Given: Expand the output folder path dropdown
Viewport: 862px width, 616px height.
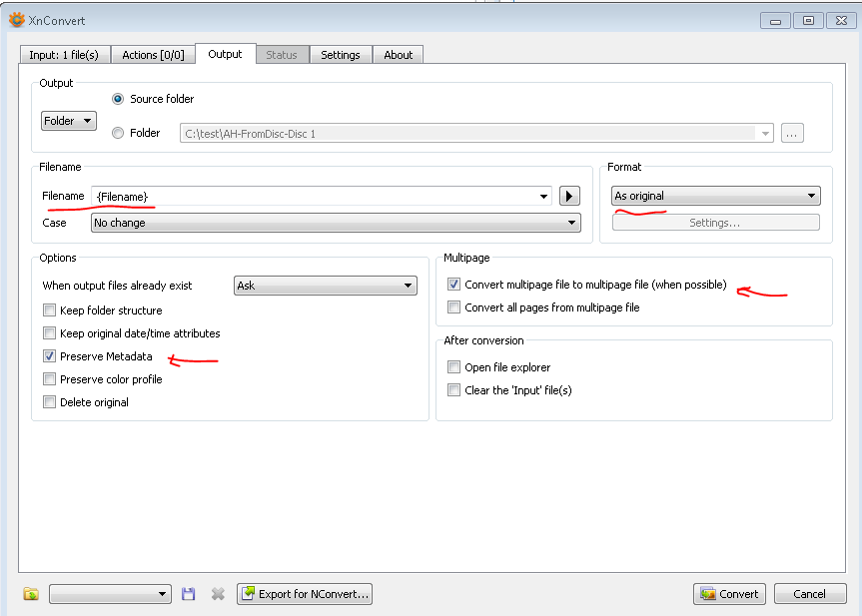Looking at the screenshot, I should tap(765, 134).
